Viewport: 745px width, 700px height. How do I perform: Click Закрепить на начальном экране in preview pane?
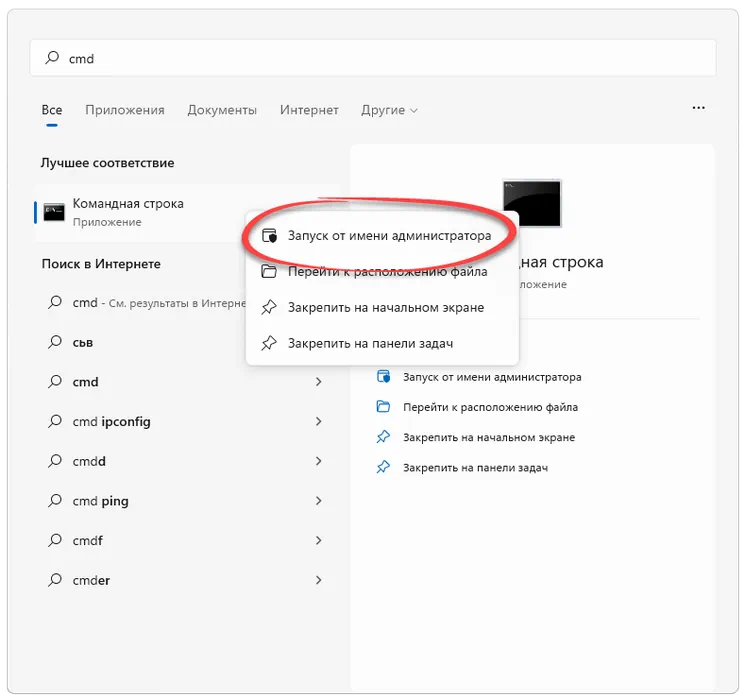point(489,437)
